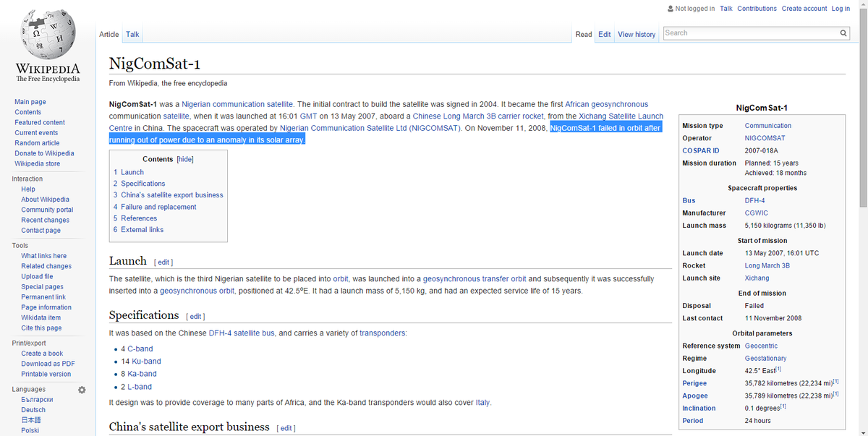Jump to China's satellite export business entry

[169, 195]
